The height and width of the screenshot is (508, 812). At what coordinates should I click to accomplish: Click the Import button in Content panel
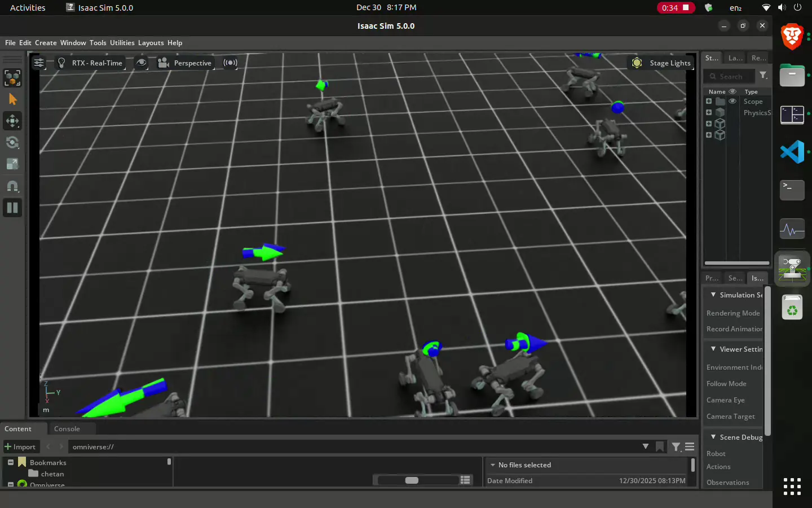tap(21, 446)
